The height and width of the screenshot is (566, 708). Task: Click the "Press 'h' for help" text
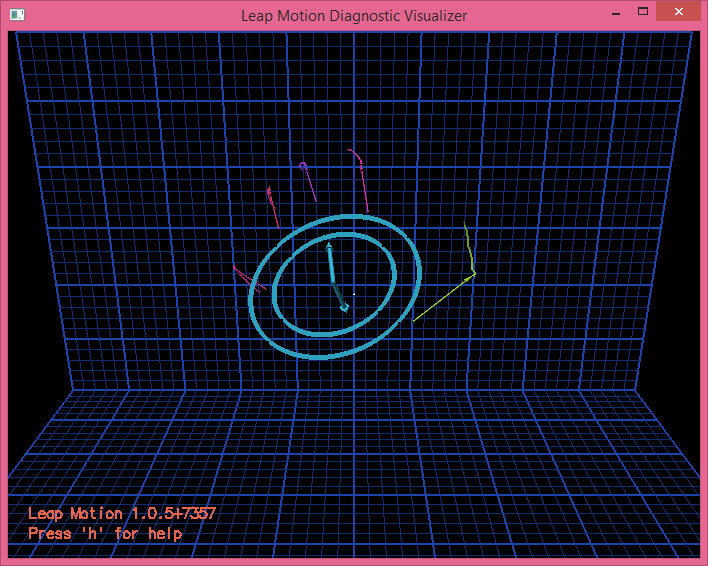pyautogui.click(x=105, y=534)
